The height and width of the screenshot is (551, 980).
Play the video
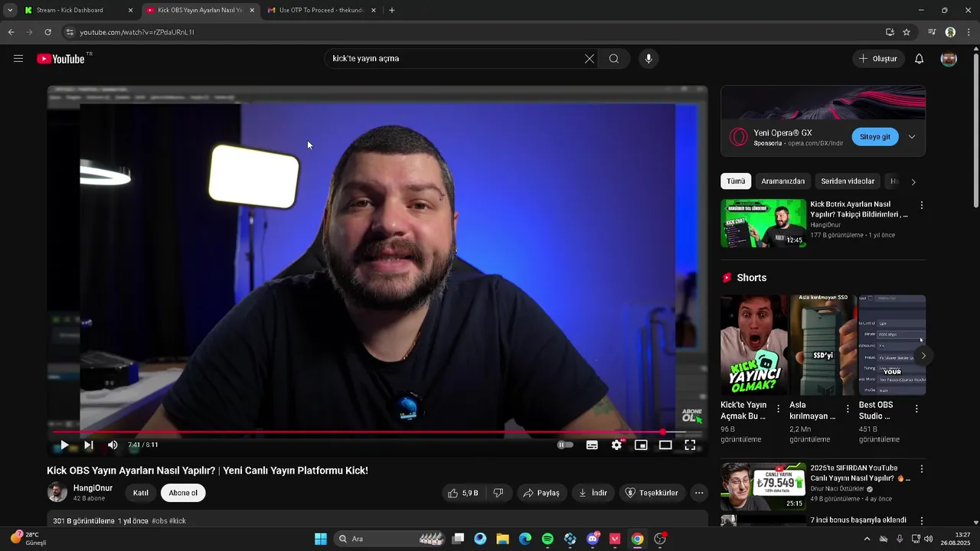[x=64, y=445]
